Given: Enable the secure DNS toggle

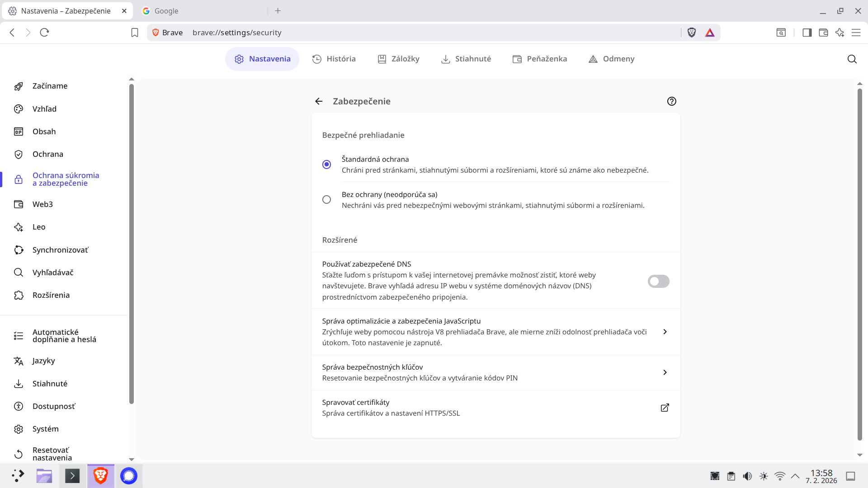Looking at the screenshot, I should point(658,281).
